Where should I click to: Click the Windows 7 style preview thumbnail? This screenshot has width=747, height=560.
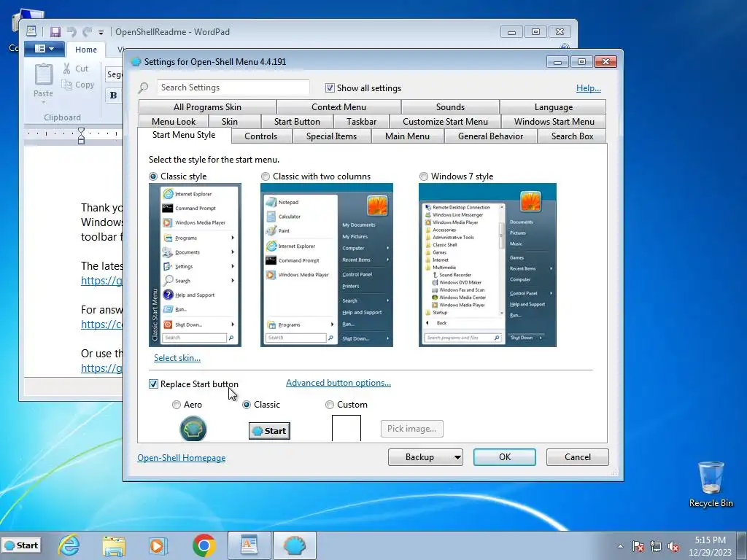pyautogui.click(x=487, y=265)
